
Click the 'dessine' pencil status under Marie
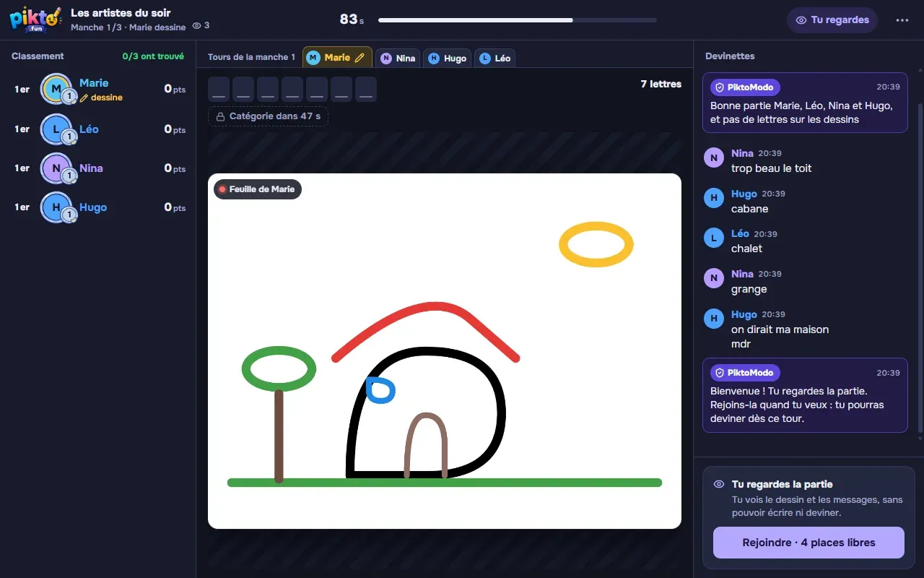click(101, 98)
